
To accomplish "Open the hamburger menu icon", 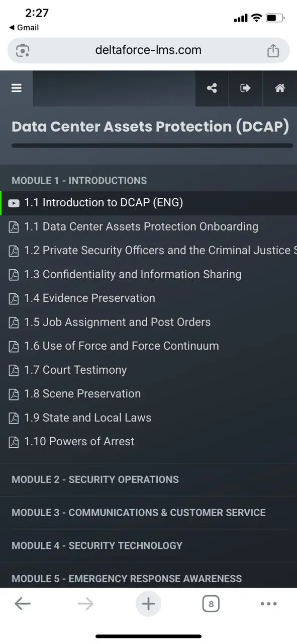I will pyautogui.click(x=17, y=88).
